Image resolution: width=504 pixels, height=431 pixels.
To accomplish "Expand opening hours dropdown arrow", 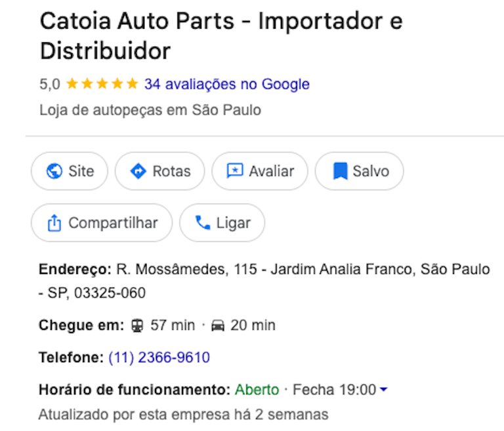I will pos(384,390).
